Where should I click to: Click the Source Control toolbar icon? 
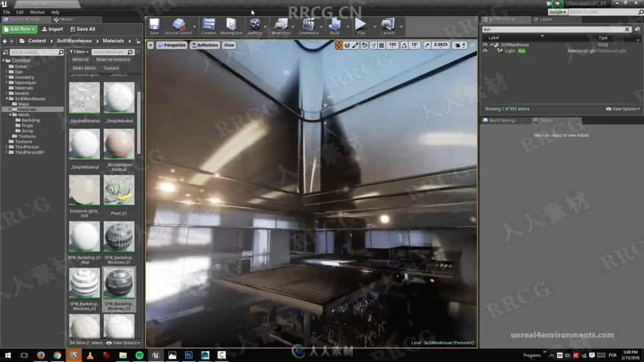point(178,25)
